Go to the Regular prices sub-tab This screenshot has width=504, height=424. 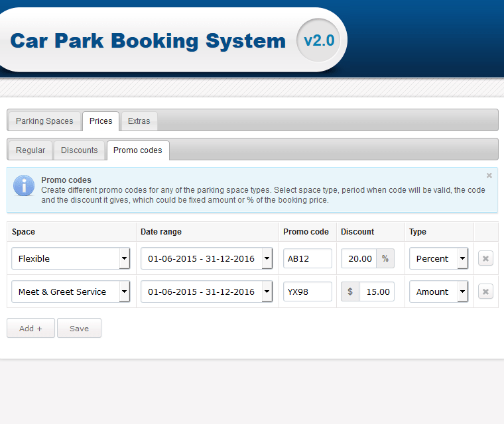pyautogui.click(x=31, y=150)
